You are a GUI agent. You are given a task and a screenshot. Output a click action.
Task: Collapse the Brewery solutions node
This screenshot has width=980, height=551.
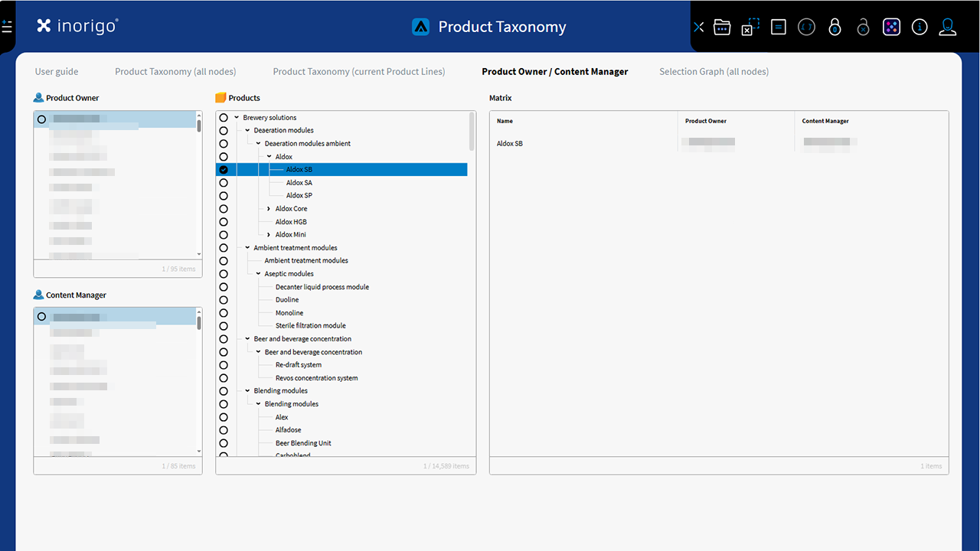237,118
